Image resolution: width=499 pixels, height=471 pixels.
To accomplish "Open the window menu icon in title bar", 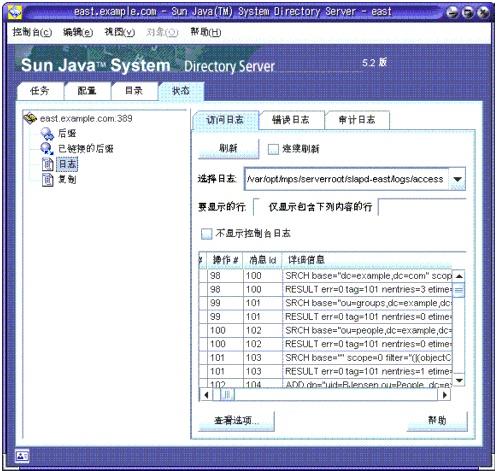I will pyautogui.click(x=14, y=12).
